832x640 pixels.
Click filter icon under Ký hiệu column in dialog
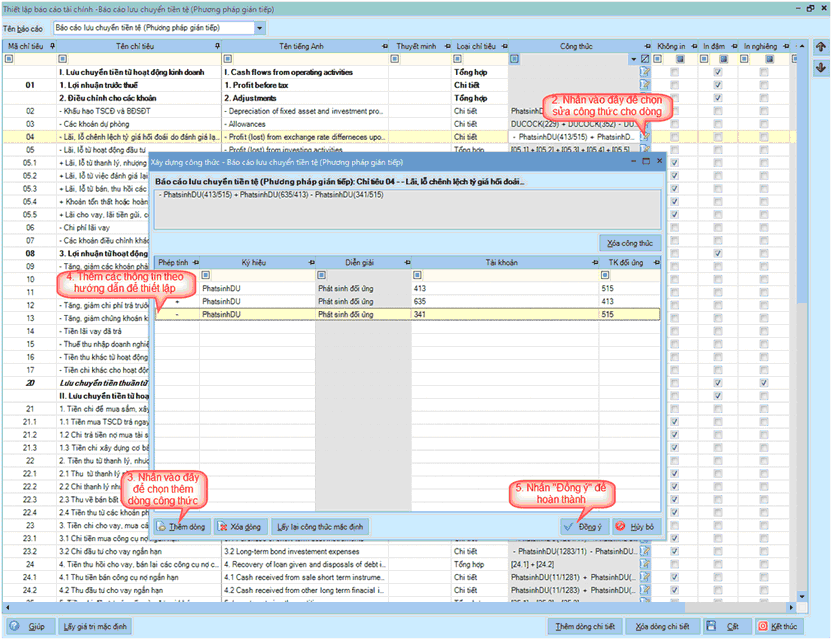(206, 275)
